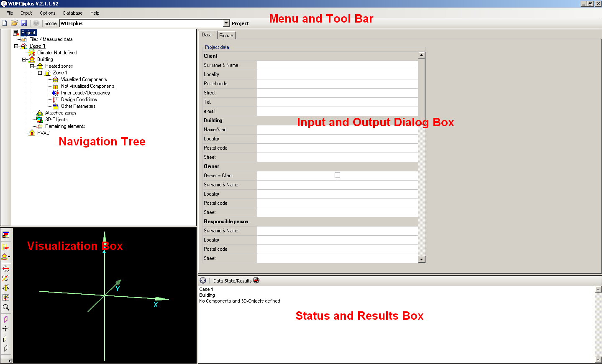
Task: Select Remaining elements tree item
Action: point(65,126)
